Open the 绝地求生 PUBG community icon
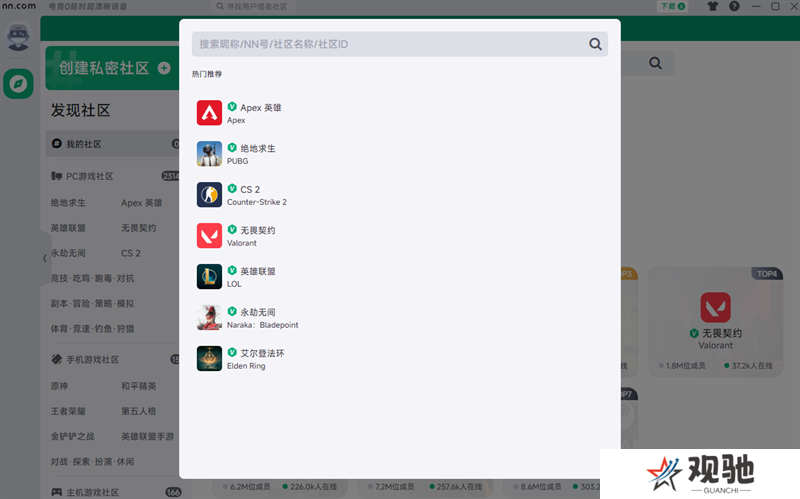 click(209, 154)
